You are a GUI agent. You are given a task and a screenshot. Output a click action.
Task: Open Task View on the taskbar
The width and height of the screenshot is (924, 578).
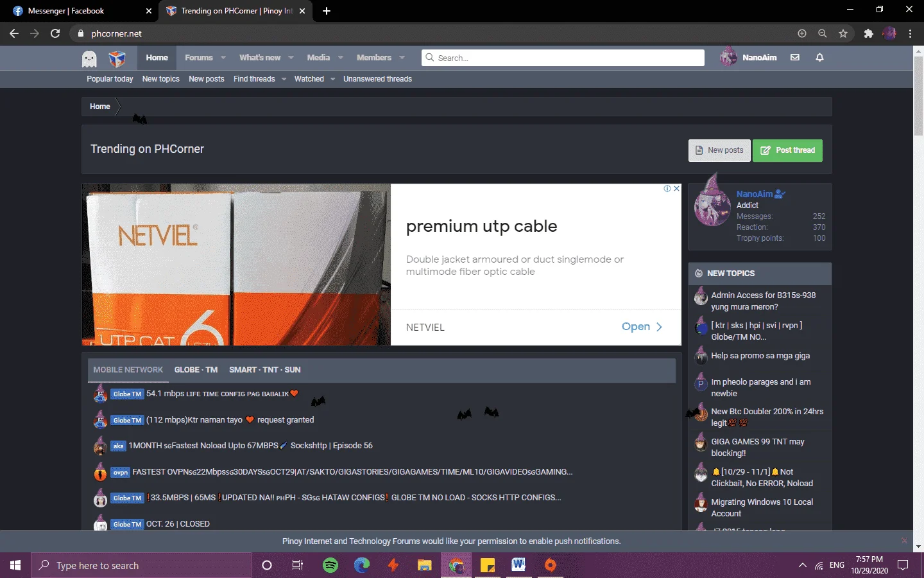point(298,565)
